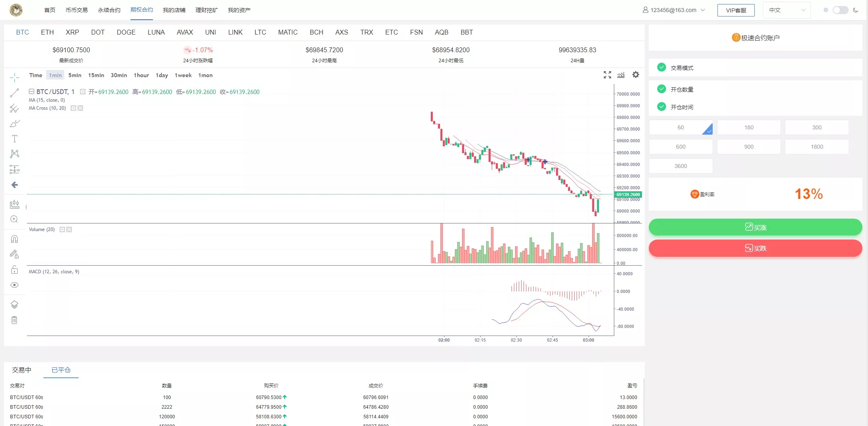This screenshot has width=868, height=426.
Task: Open the chart settings gear
Action: coord(636,75)
